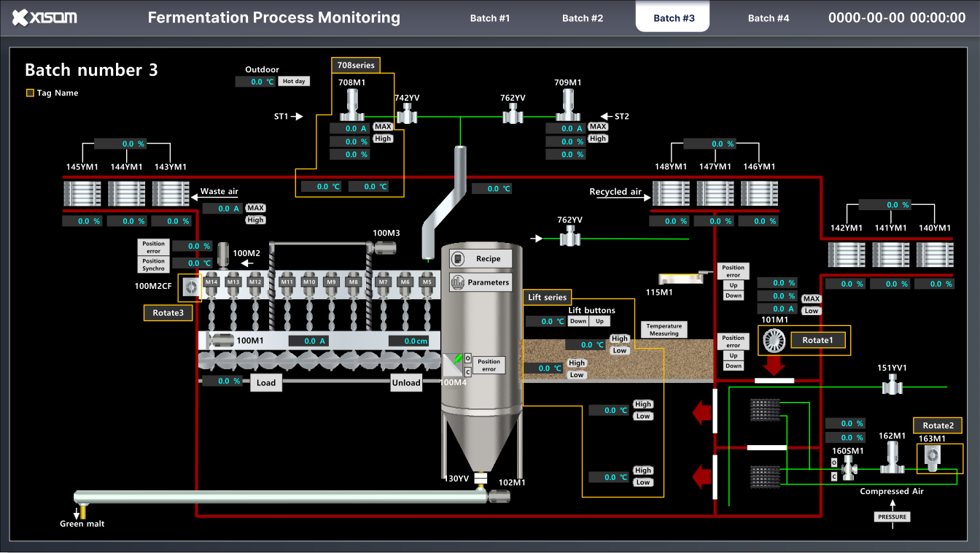Open the Batch #4 tab

pos(769,17)
